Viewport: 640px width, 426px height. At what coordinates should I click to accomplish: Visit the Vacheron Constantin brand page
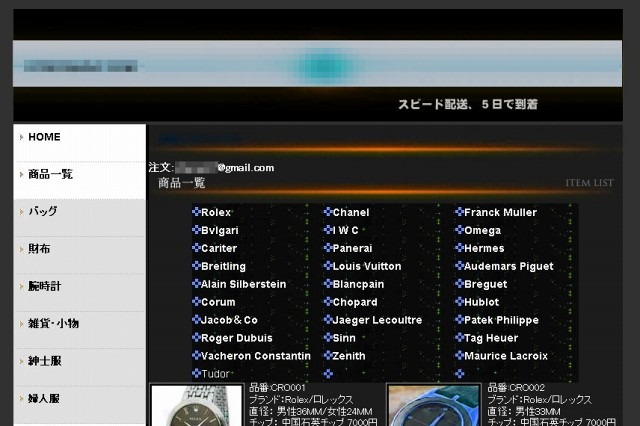point(255,356)
